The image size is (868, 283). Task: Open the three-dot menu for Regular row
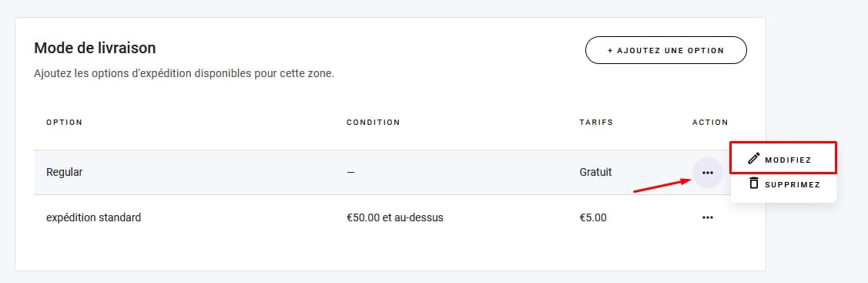tap(708, 172)
